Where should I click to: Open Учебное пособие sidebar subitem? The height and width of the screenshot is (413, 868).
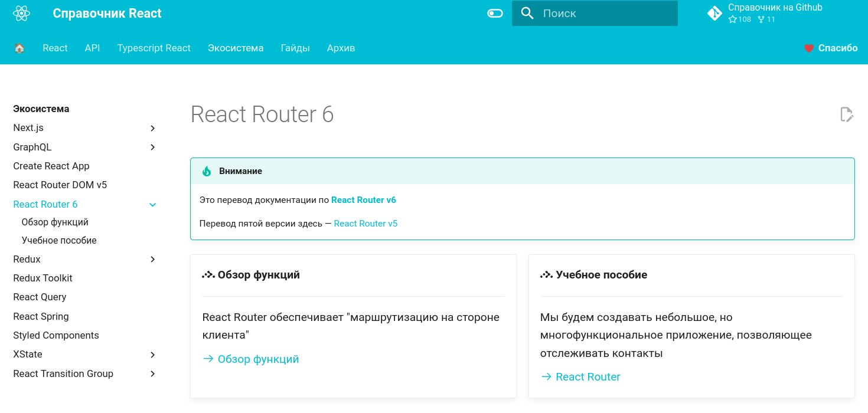pyautogui.click(x=59, y=240)
